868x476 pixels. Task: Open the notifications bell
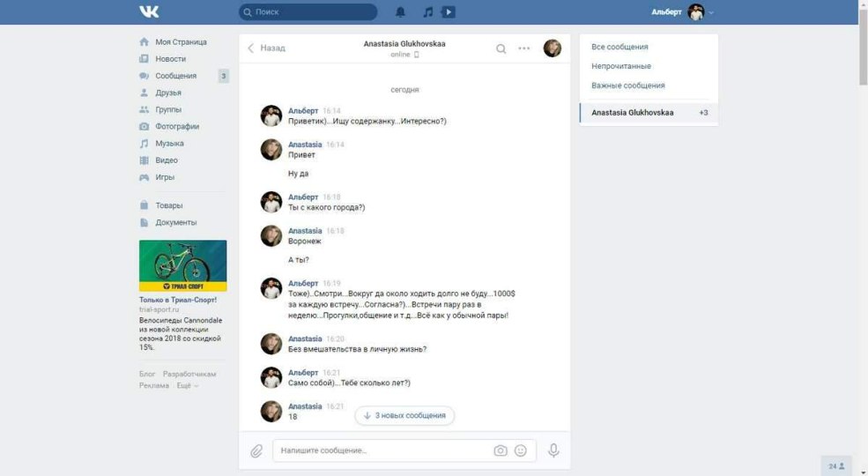tap(400, 12)
